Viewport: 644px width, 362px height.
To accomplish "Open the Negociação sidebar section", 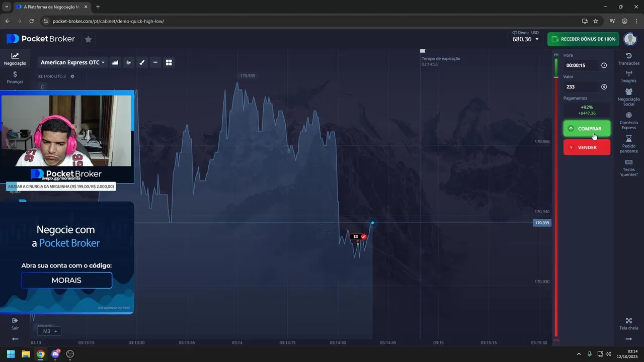I will [15, 59].
